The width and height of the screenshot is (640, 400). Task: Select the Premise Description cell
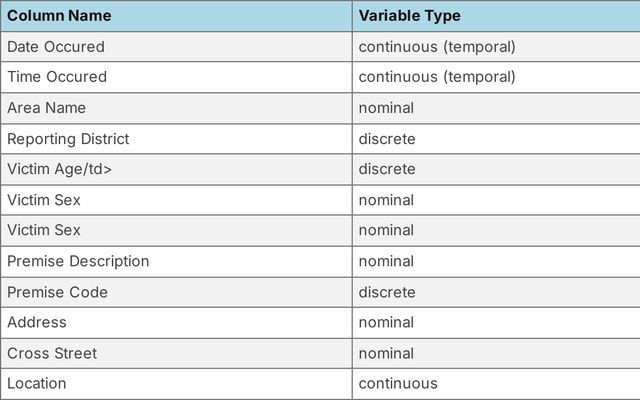click(x=78, y=261)
